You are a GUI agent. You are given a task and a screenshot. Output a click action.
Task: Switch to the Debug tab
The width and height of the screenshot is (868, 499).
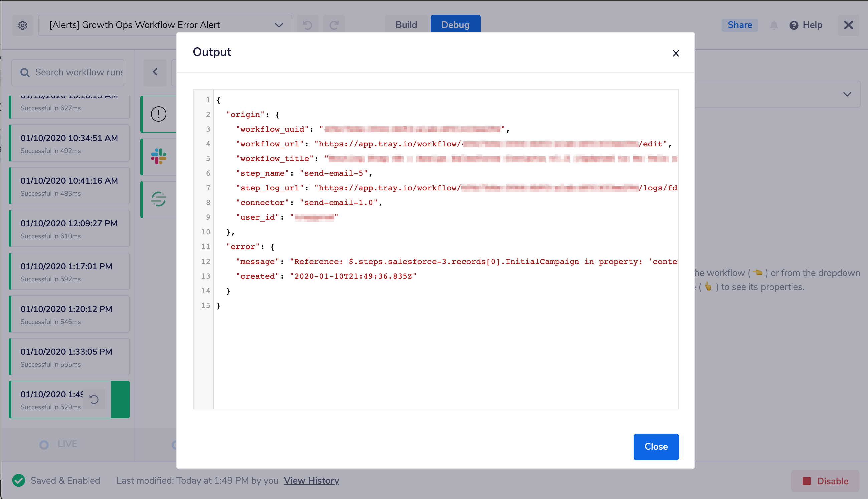tap(455, 25)
